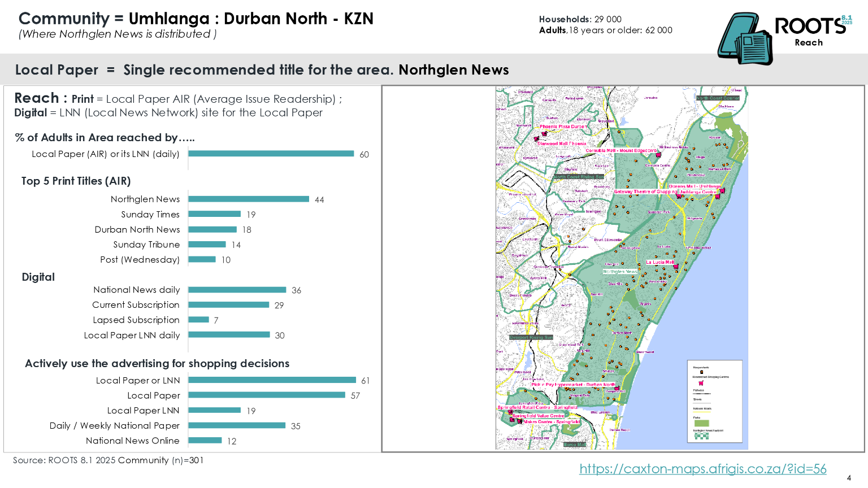Click the green Parks swatch in legend

[701, 423]
